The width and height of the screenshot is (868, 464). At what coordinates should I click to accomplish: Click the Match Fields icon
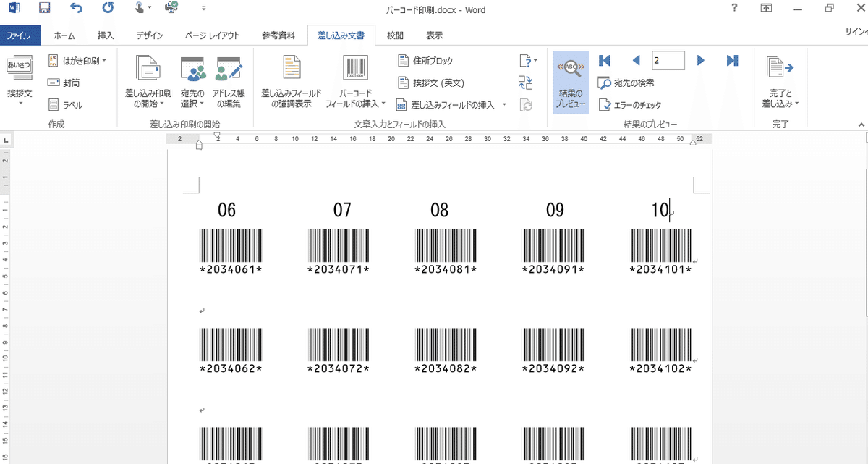[526, 83]
